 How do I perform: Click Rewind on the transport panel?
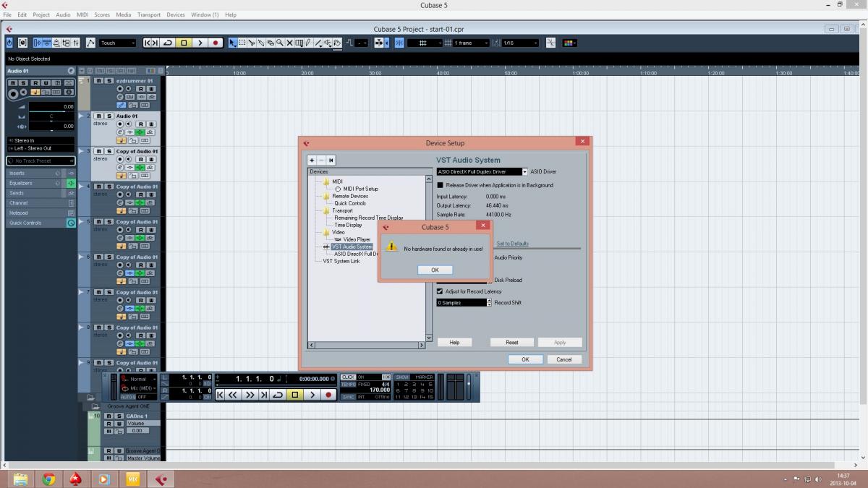[232, 395]
